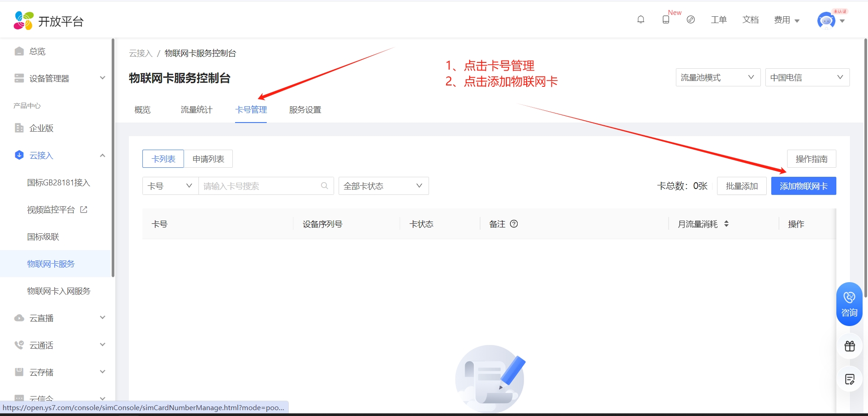Click the notification bell icon
Image resolution: width=868 pixels, height=416 pixels.
641,19
